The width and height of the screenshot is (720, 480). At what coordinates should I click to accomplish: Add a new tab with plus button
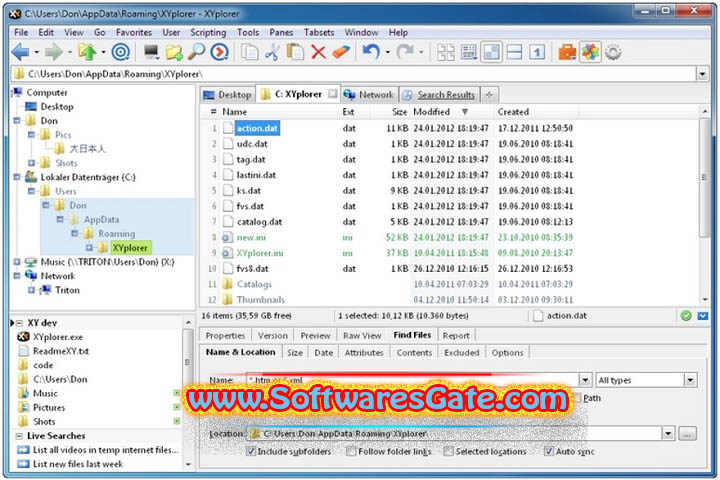489,95
